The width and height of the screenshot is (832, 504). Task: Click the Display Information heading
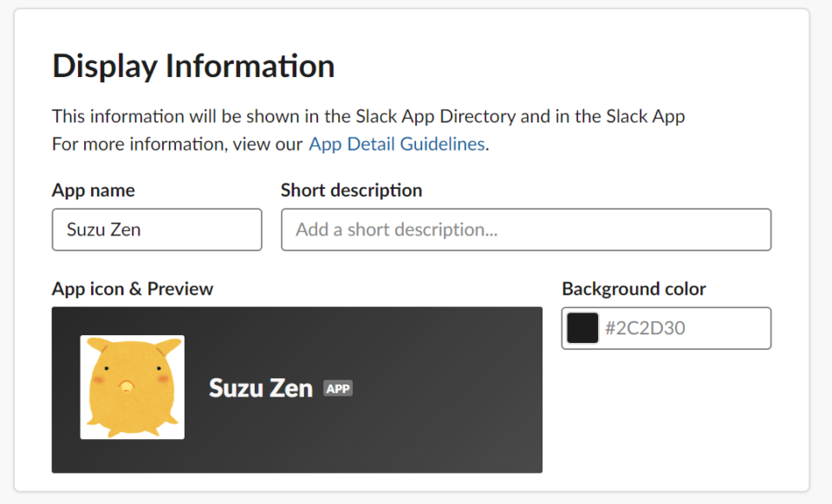pyautogui.click(x=192, y=65)
